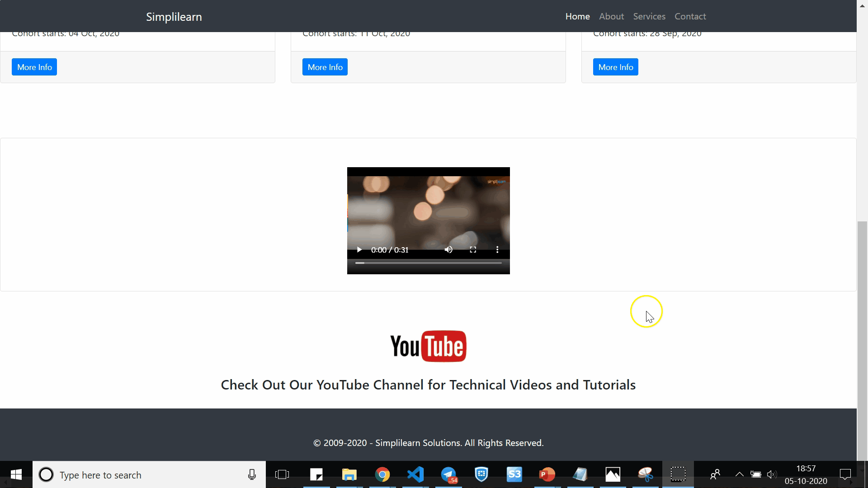Open File Explorer from taskbar
Viewport: 868px width, 488px height.
(x=349, y=474)
